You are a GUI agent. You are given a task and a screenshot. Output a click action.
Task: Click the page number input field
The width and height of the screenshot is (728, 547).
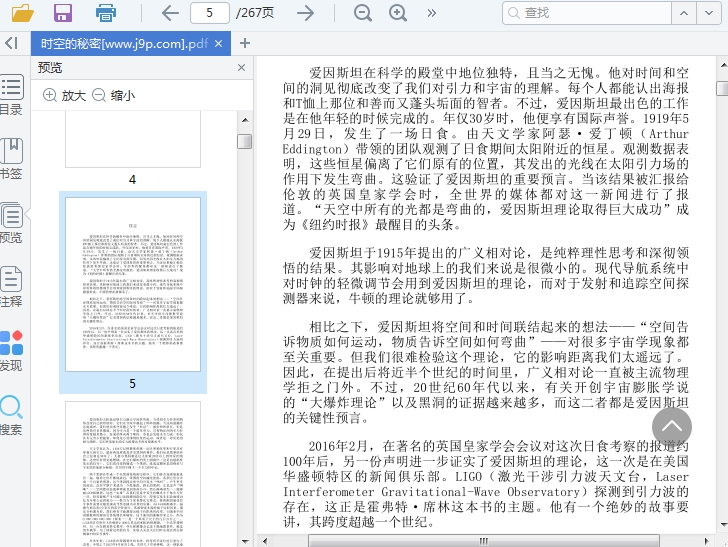tap(209, 13)
